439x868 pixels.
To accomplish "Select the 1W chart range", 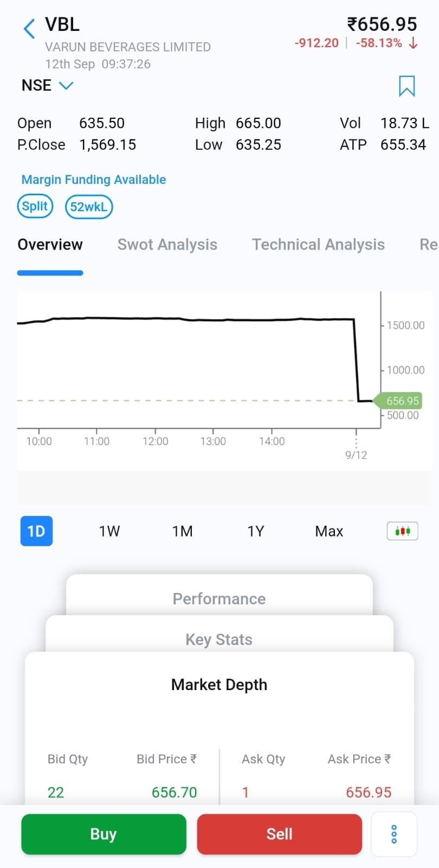I will click(109, 531).
